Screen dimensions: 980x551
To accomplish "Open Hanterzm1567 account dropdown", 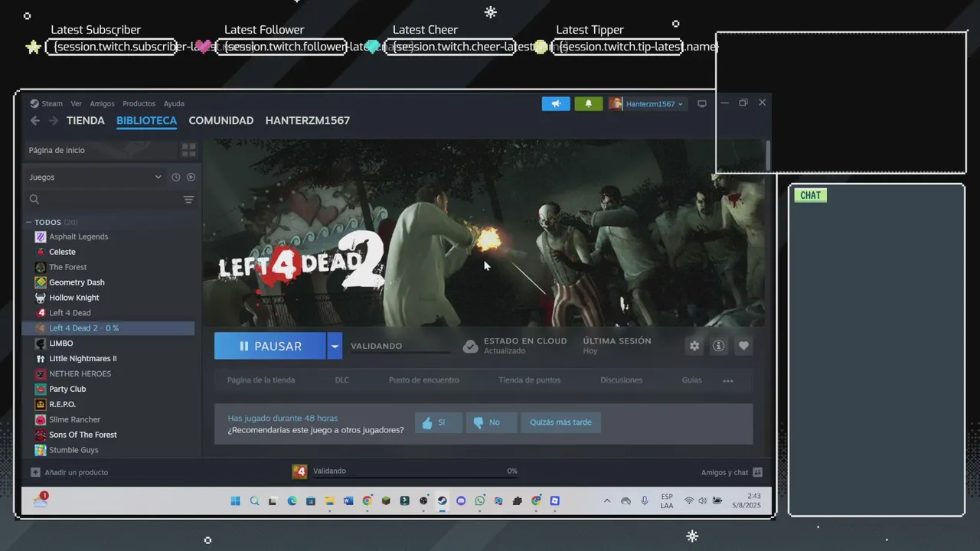I will 648,103.
